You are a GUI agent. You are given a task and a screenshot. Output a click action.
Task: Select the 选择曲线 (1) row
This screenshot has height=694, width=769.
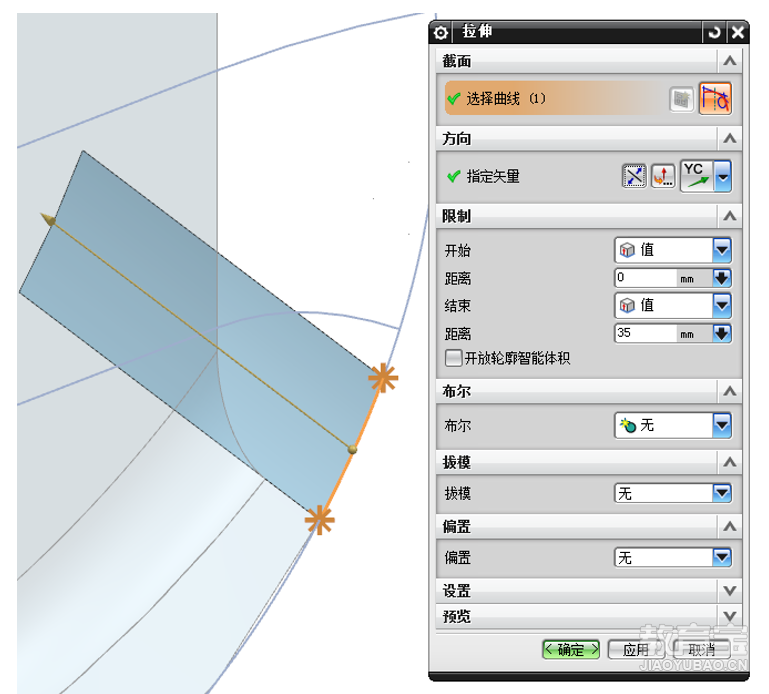(x=554, y=99)
